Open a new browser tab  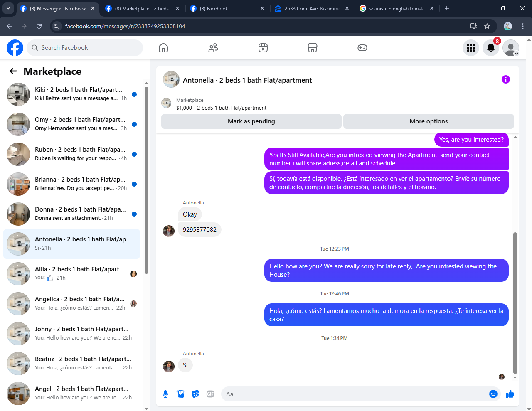coord(447,8)
